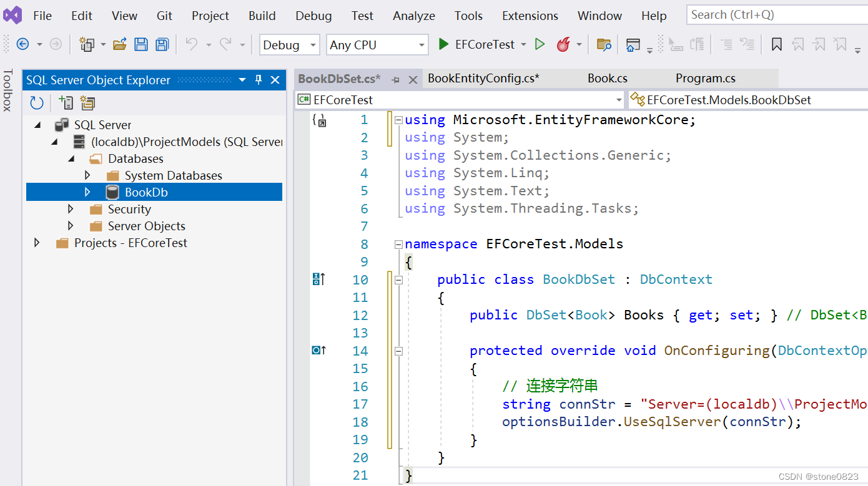Viewport: 868px width, 486px height.
Task: Switch to the BookEntityConfig.cs tab
Action: click(484, 79)
